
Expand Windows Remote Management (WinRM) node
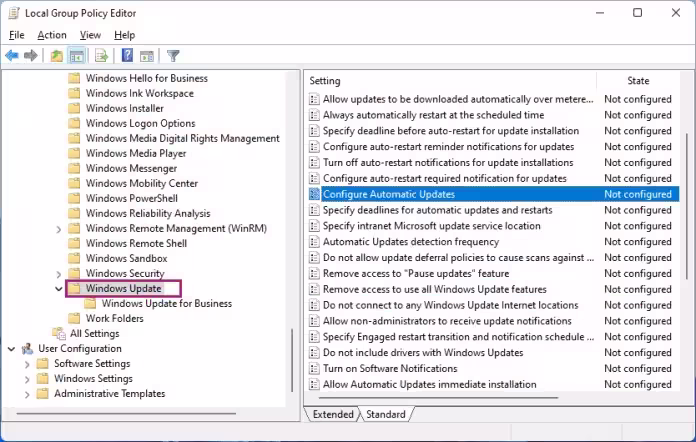tap(59, 229)
